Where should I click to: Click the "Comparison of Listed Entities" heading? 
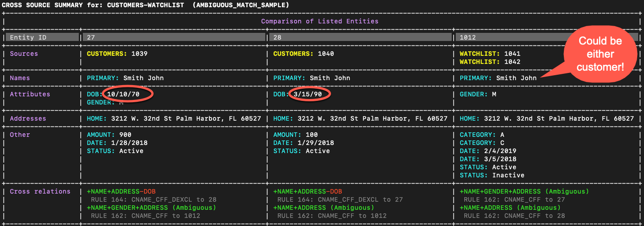[320, 21]
